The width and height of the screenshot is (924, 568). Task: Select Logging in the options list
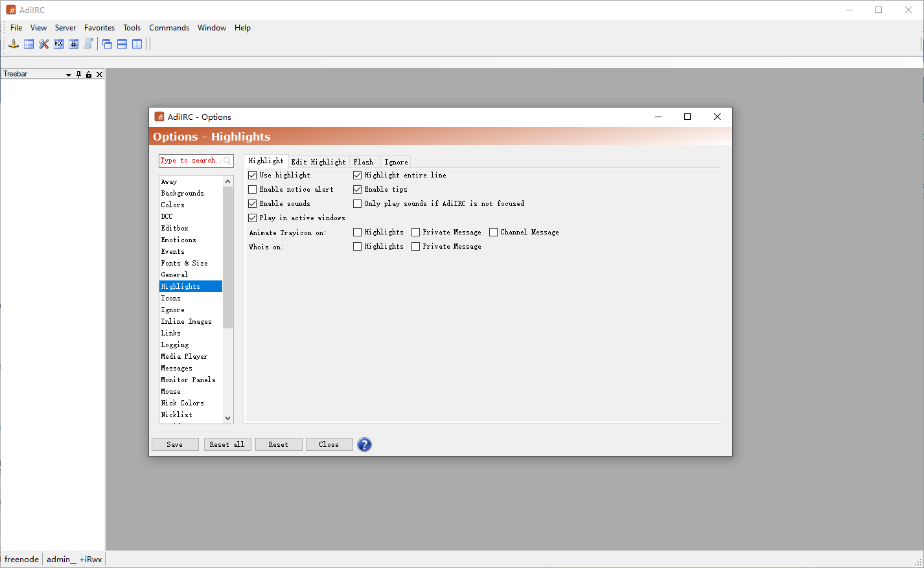(x=191, y=345)
